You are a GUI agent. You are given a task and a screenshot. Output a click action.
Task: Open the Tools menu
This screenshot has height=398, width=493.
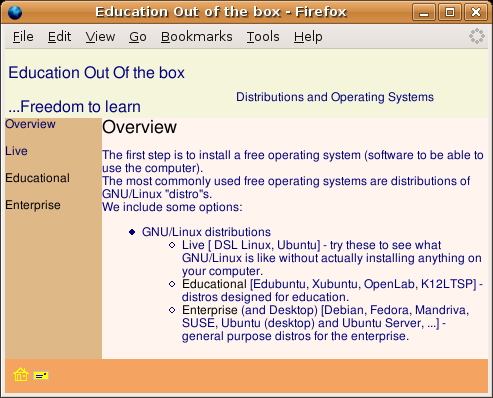coord(263,37)
